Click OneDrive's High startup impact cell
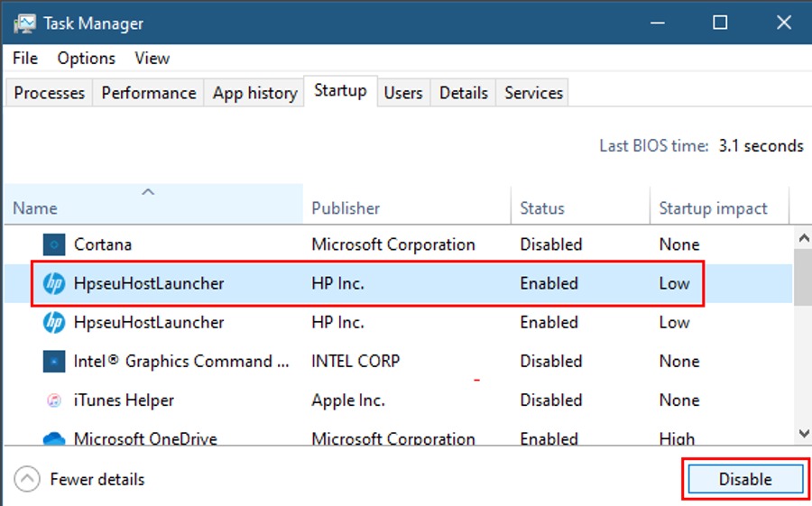This screenshot has height=506, width=812. click(x=677, y=438)
